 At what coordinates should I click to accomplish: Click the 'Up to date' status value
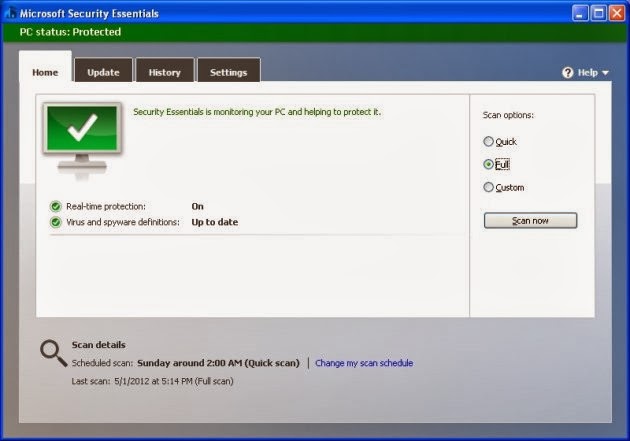pyautogui.click(x=215, y=222)
